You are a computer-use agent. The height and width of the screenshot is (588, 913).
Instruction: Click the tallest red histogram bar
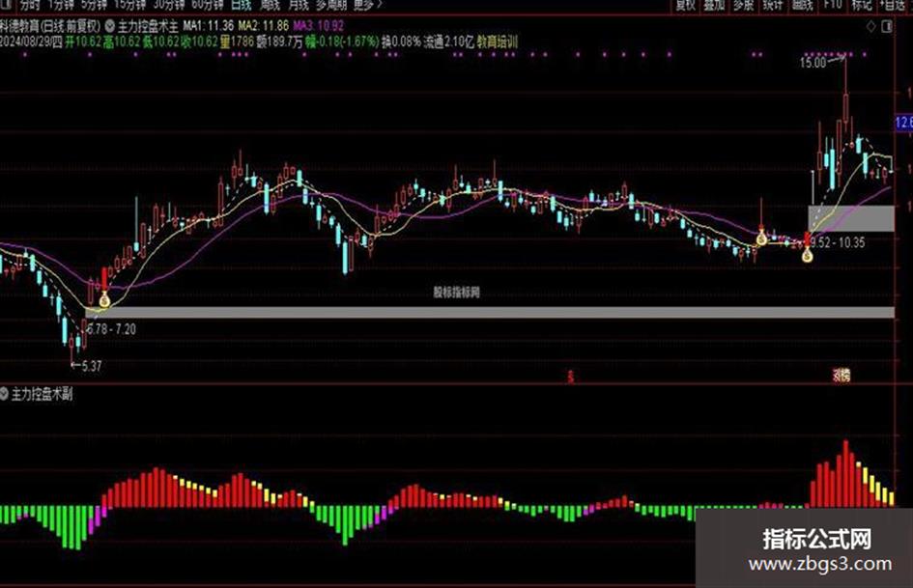(x=846, y=473)
